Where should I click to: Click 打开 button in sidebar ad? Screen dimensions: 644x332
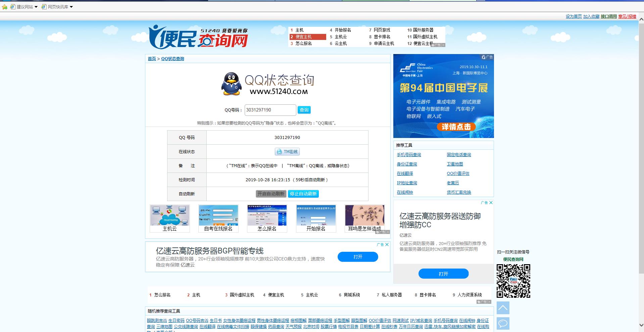(443, 274)
